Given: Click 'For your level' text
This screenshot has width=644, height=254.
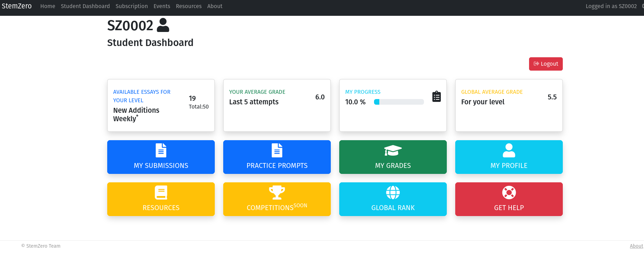Looking at the screenshot, I should pos(483,102).
